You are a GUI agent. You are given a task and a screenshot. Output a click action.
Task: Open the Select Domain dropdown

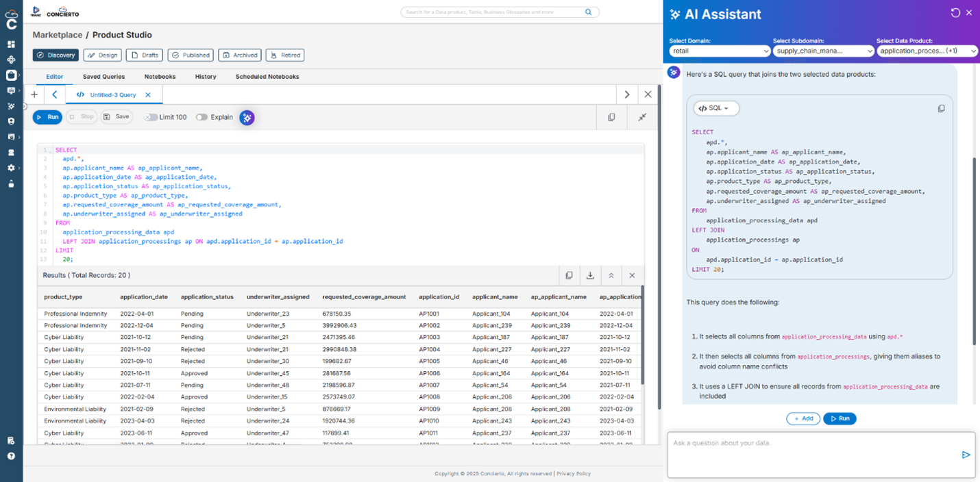[720, 51]
